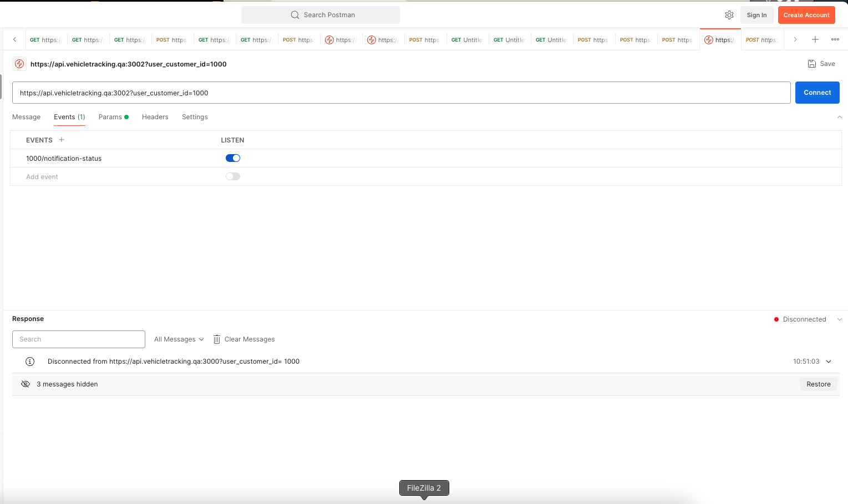Open the three-dot tab options menu

point(835,39)
